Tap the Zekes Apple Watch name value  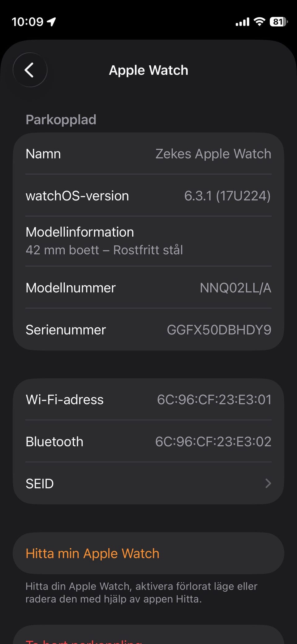(213, 154)
